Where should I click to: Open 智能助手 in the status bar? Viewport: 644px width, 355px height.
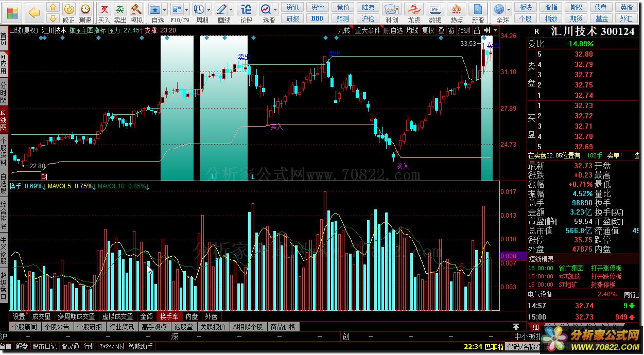(141, 346)
